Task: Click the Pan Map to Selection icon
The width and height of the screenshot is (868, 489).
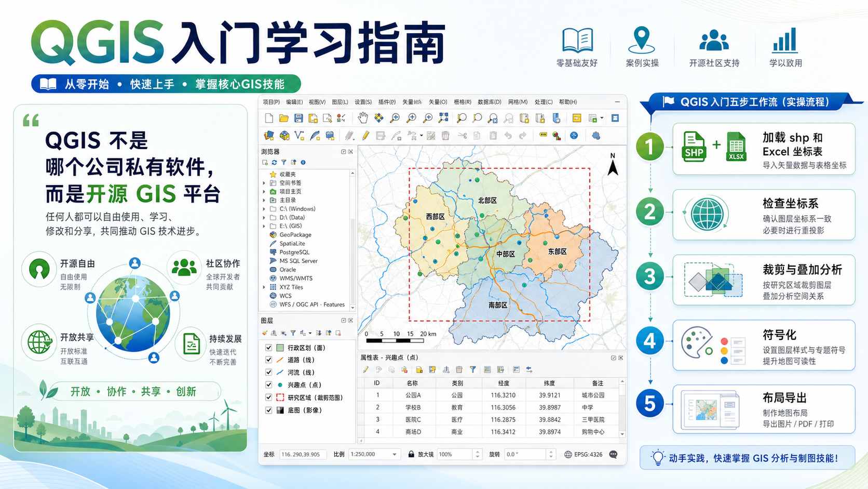Action: [x=378, y=118]
